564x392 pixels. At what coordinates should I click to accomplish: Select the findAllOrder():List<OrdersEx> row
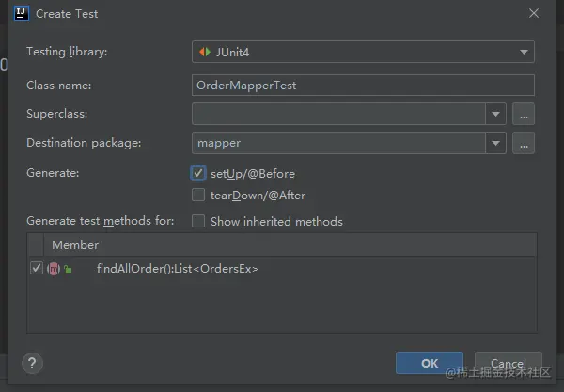(177, 269)
